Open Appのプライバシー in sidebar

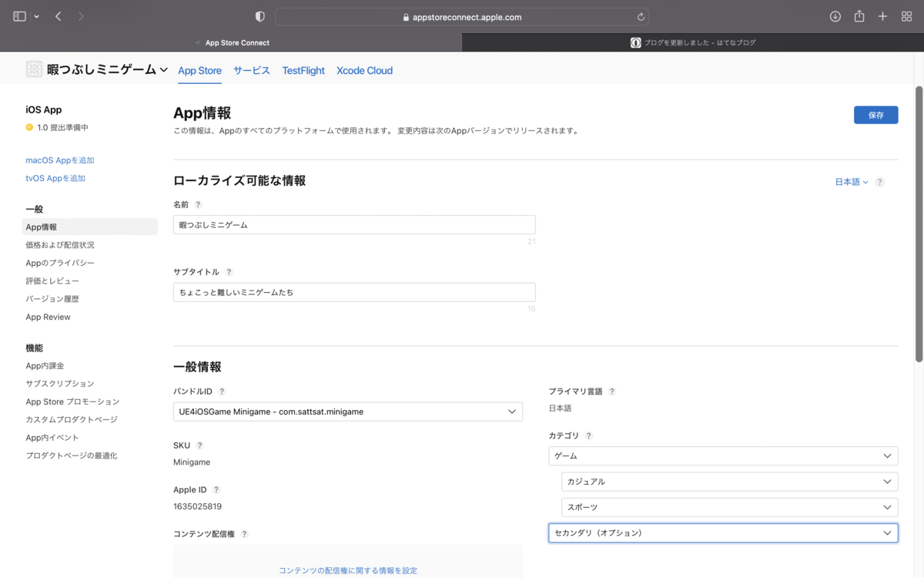coord(60,263)
